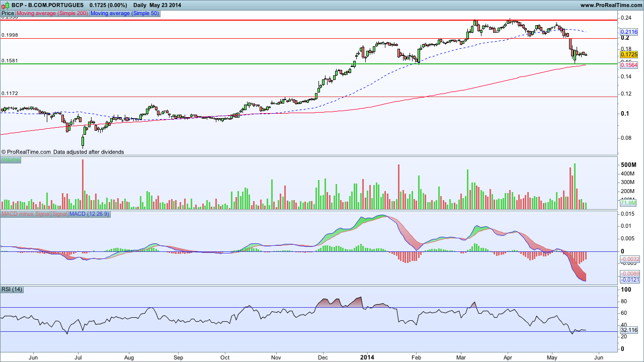Click the Data adjusted after dividends notice

(89, 151)
